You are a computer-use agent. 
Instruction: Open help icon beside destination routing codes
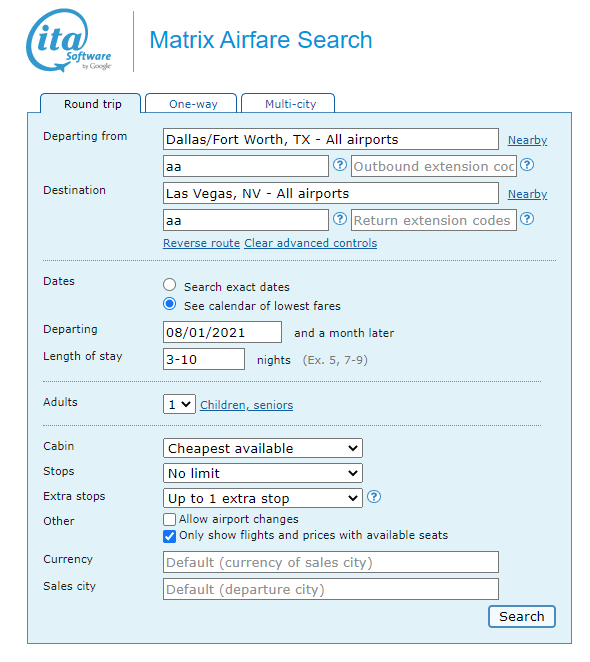340,219
